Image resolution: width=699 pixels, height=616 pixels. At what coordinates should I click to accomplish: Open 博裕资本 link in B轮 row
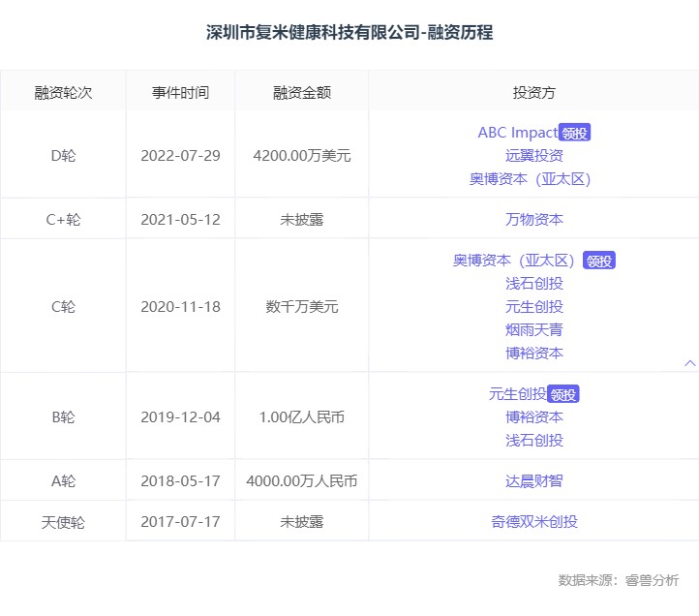[534, 417]
